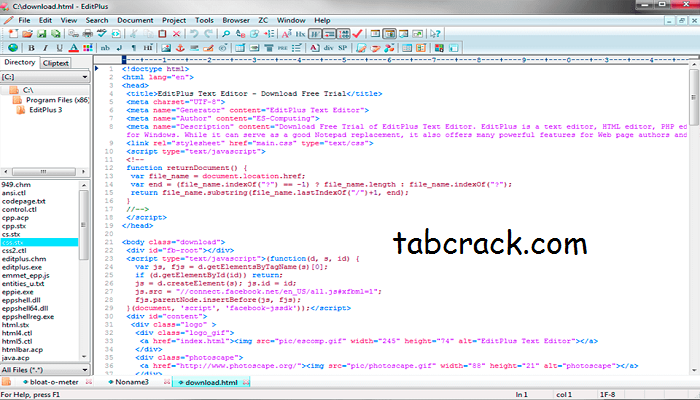Switch to the bloat-o-meter document tab
Image resolution: width=700 pixels, height=400 pixels.
pos(54,382)
